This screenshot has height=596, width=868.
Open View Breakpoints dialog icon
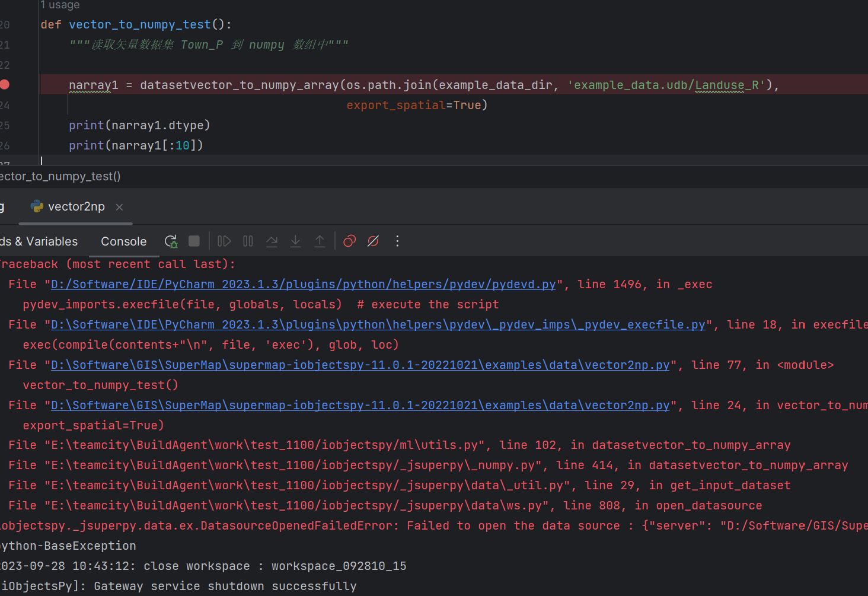[349, 241]
